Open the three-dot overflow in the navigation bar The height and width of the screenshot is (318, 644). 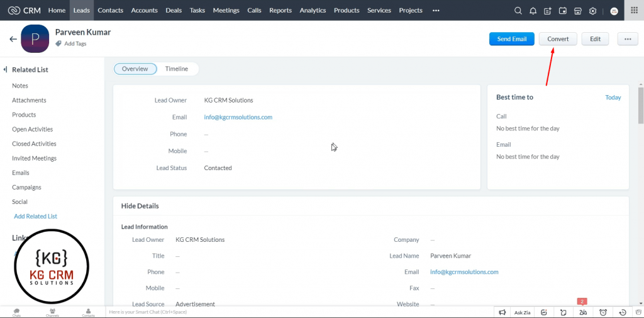[436, 10]
